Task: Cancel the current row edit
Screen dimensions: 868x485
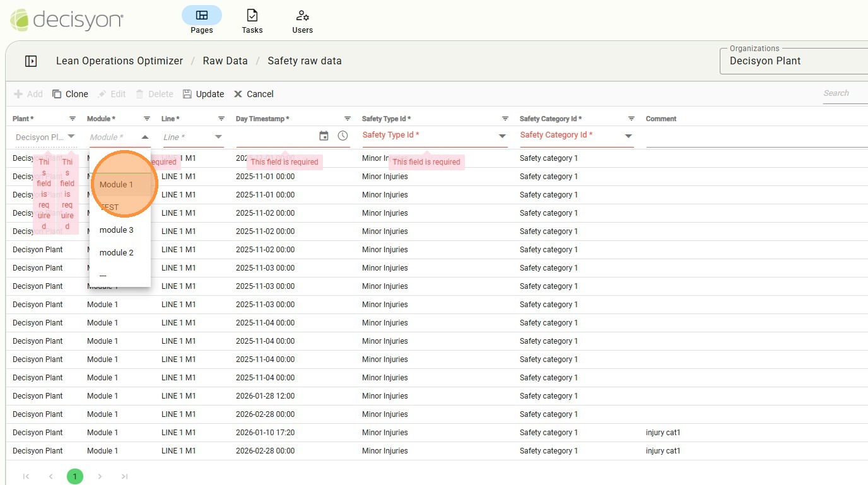Action: pos(254,94)
